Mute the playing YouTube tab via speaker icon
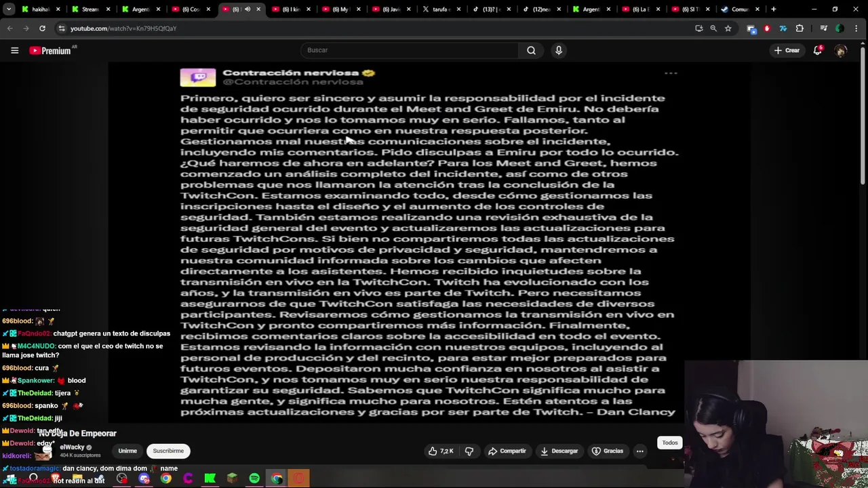This screenshot has height=488, width=868. [248, 9]
